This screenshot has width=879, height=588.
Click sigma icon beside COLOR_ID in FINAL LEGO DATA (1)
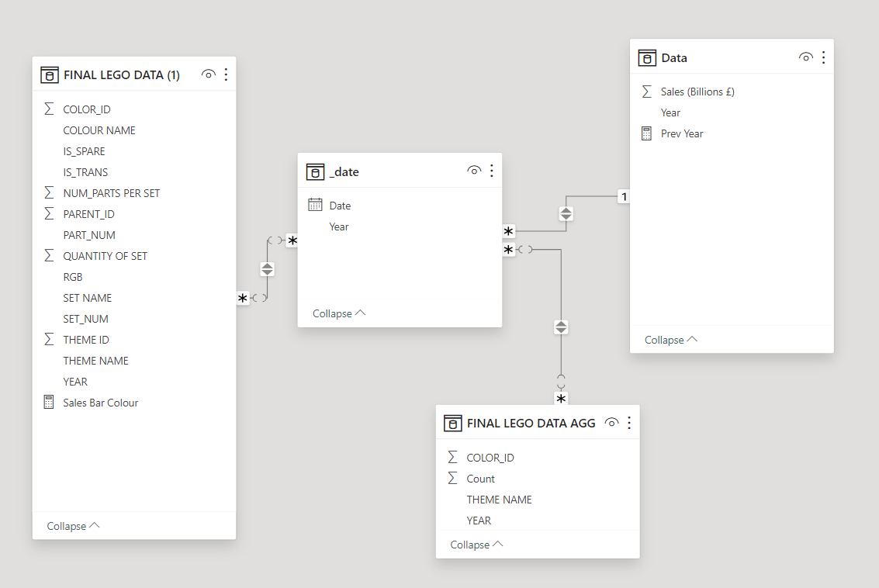49,109
